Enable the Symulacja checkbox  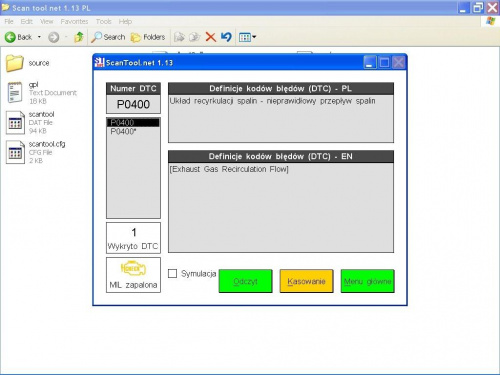coord(172,274)
